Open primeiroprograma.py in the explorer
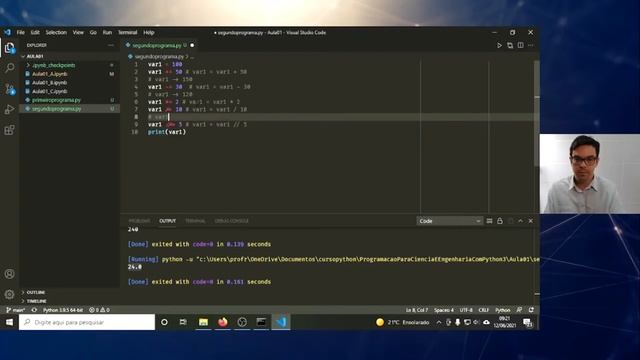Image resolution: width=640 pixels, height=360 pixels. pyautogui.click(x=56, y=100)
